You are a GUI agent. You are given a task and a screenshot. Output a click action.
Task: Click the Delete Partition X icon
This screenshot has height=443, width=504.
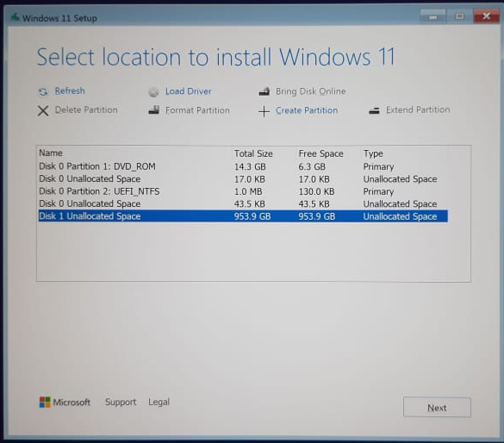pos(43,111)
